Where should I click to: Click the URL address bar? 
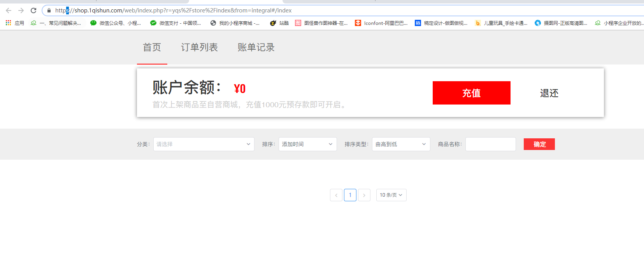coord(342,10)
